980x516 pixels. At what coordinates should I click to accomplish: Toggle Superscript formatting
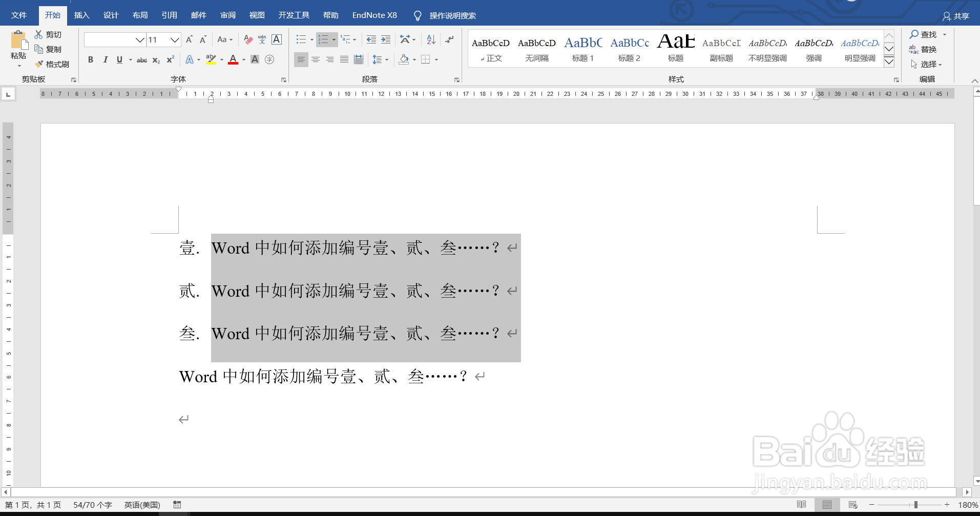(170, 59)
